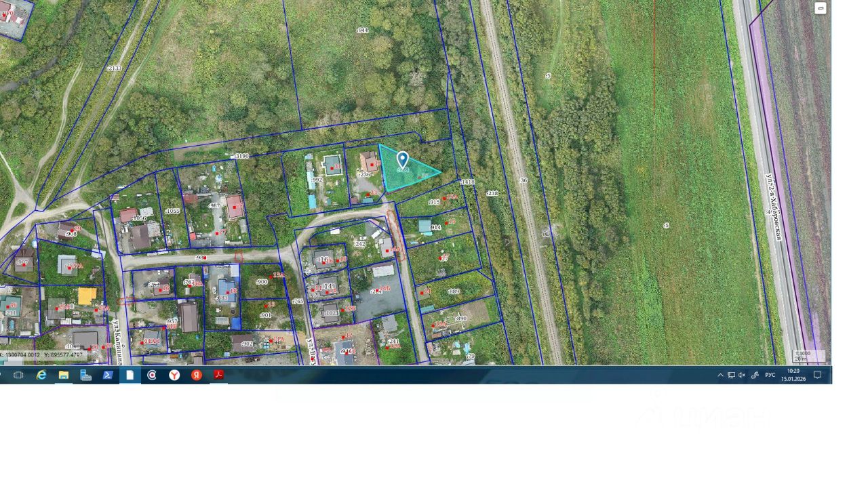The width and height of the screenshot is (868, 488).
Task: Select parcel labeled :889
Action: click(x=453, y=291)
